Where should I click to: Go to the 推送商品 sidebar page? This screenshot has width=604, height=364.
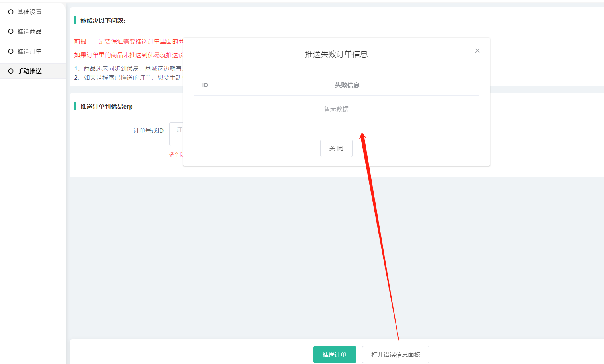pos(29,31)
